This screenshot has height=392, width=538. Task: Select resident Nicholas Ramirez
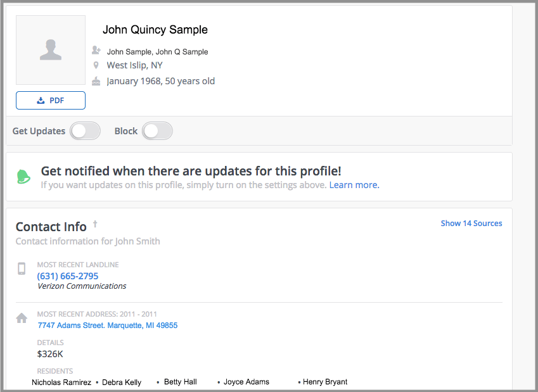click(x=61, y=383)
